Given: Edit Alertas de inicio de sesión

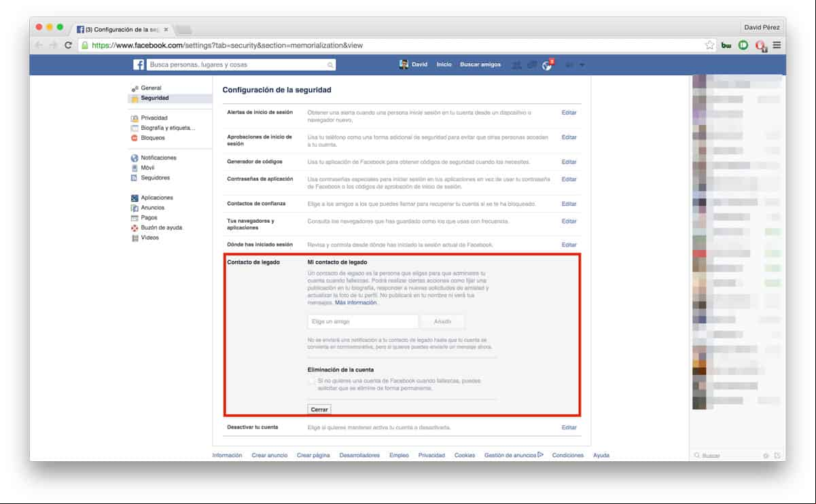Looking at the screenshot, I should click(569, 112).
